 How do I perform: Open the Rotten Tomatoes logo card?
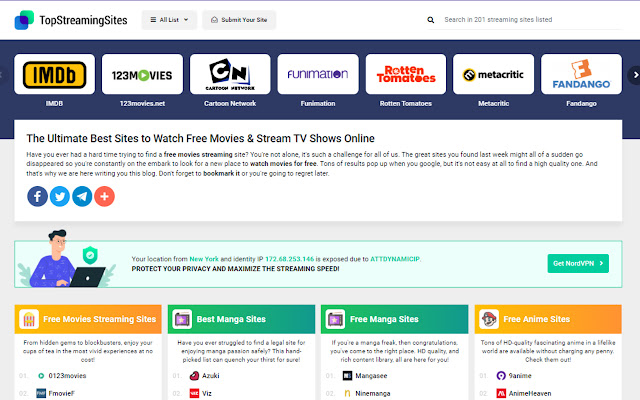coord(406,74)
